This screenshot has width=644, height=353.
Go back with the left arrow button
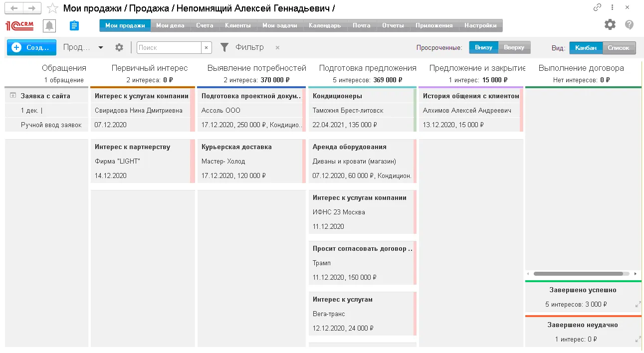point(14,8)
